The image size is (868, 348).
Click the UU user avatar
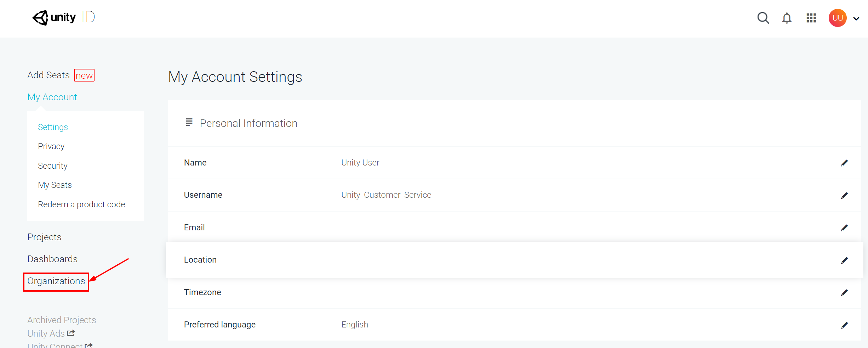pyautogui.click(x=838, y=18)
